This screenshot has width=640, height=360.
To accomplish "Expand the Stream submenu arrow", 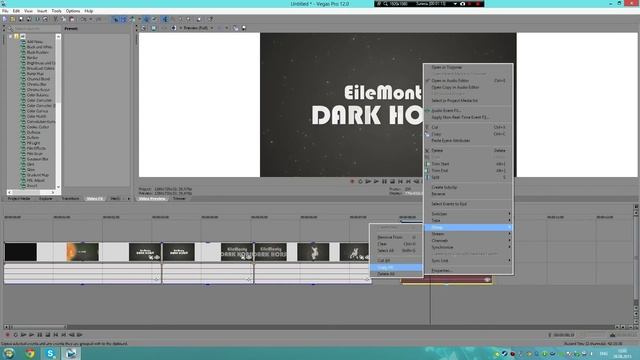I will 509,234.
